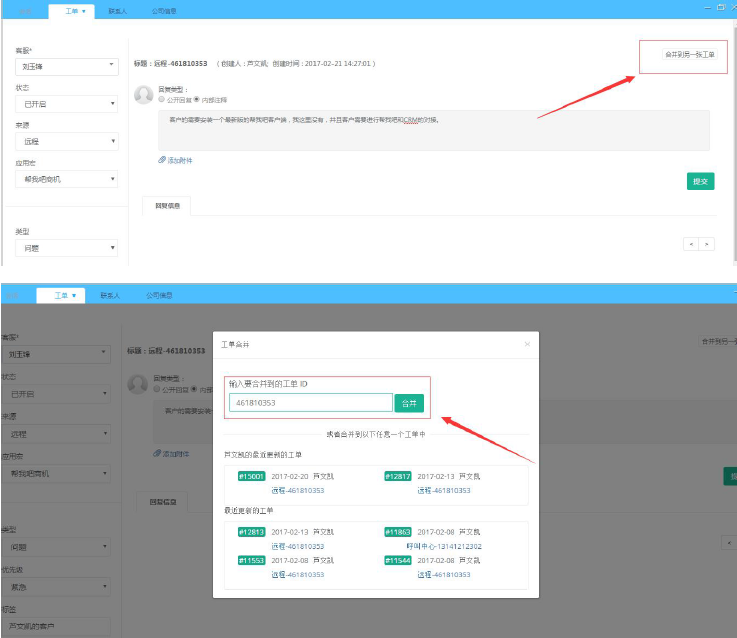This screenshot has width=737, height=638.
Task: Open dimmed 来源 dropdown 远程 in bottom screenshot
Action: (56, 434)
